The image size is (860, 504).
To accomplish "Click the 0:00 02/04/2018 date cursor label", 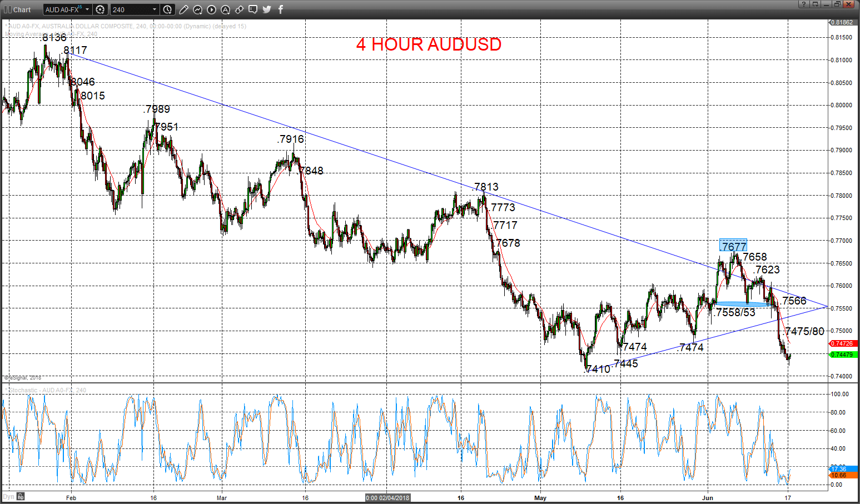I will pyautogui.click(x=388, y=498).
